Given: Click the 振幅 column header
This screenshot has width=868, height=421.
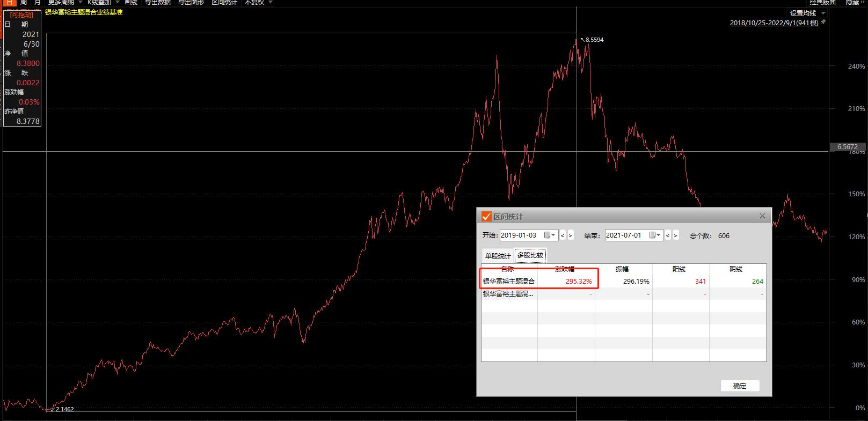Looking at the screenshot, I should (x=622, y=269).
